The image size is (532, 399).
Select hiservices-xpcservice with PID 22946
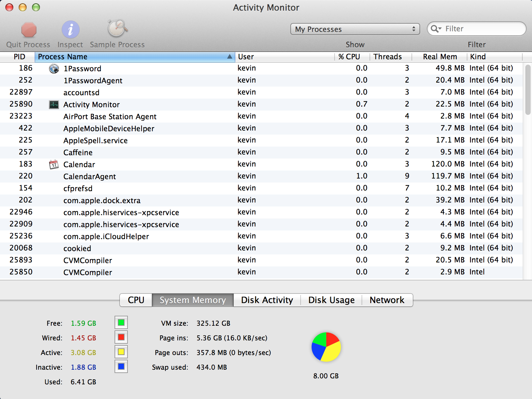tap(261, 212)
